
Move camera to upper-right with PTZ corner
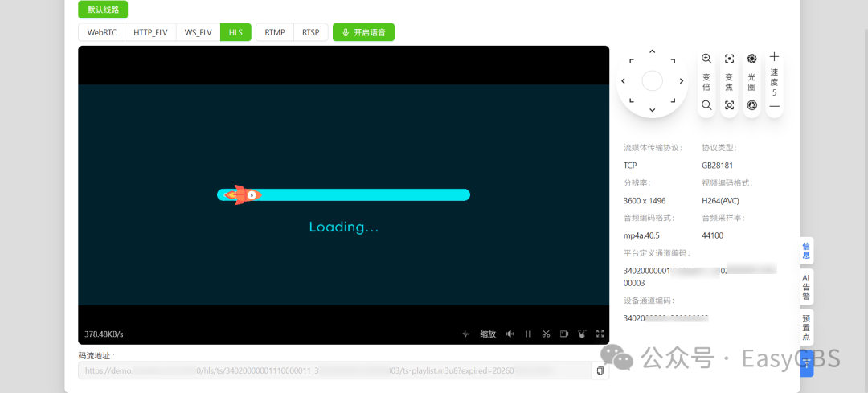pos(672,60)
